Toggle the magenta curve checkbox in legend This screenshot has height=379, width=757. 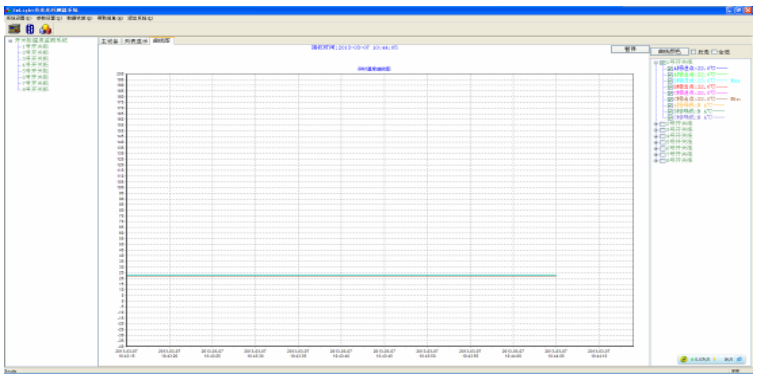point(670,93)
